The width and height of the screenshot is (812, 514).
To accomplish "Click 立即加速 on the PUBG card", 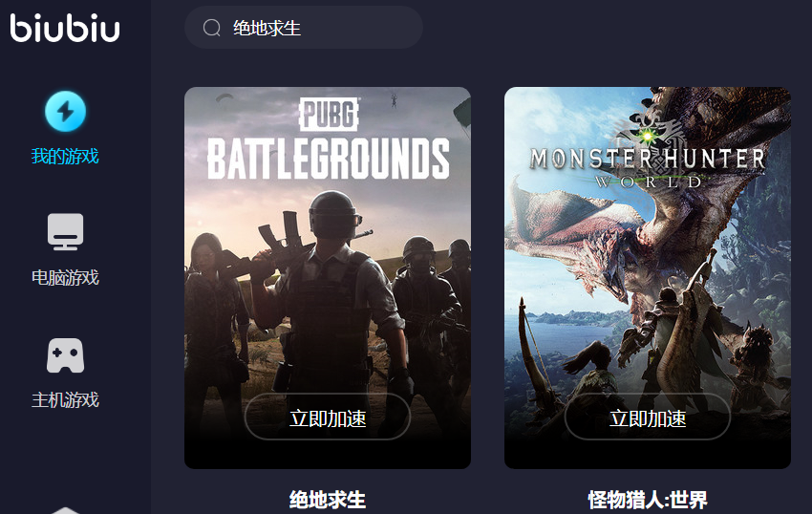I will point(328,417).
